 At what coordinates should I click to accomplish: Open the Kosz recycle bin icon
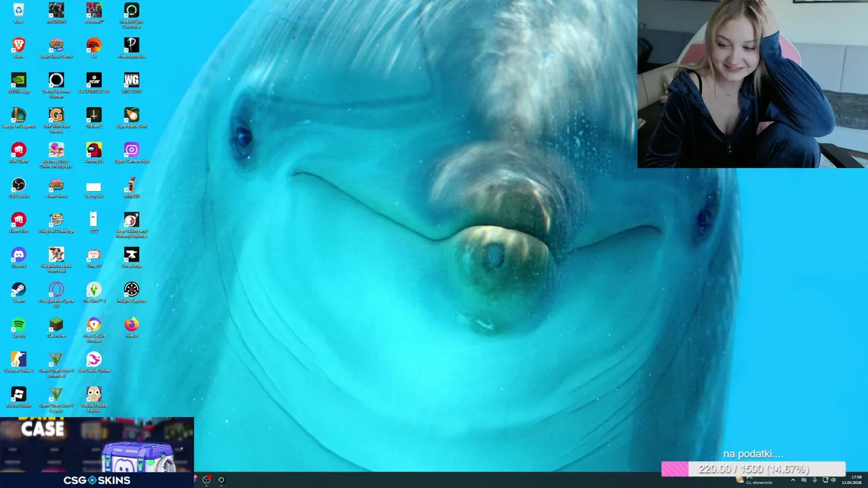pos(18,13)
